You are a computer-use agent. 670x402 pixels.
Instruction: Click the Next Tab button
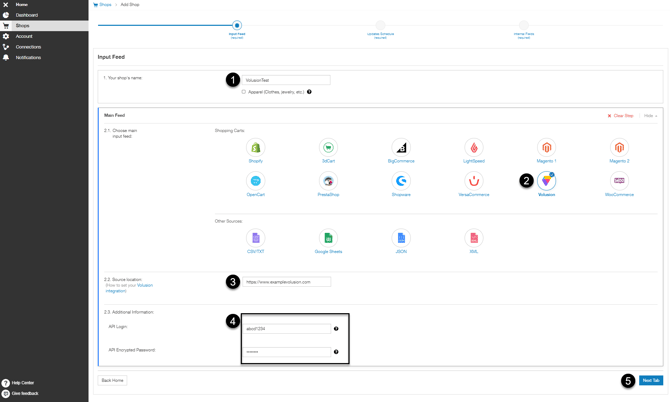tap(651, 380)
